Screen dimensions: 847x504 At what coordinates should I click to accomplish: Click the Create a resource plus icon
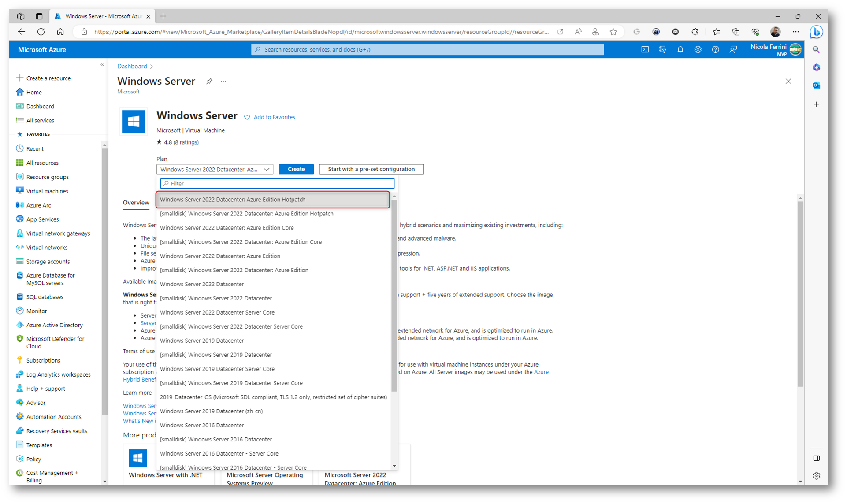click(19, 78)
